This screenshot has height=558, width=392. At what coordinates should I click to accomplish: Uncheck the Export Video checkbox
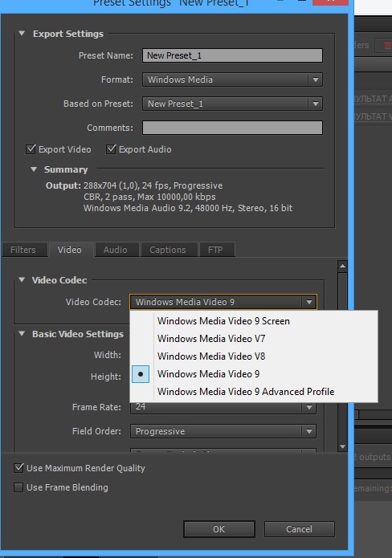(x=31, y=149)
